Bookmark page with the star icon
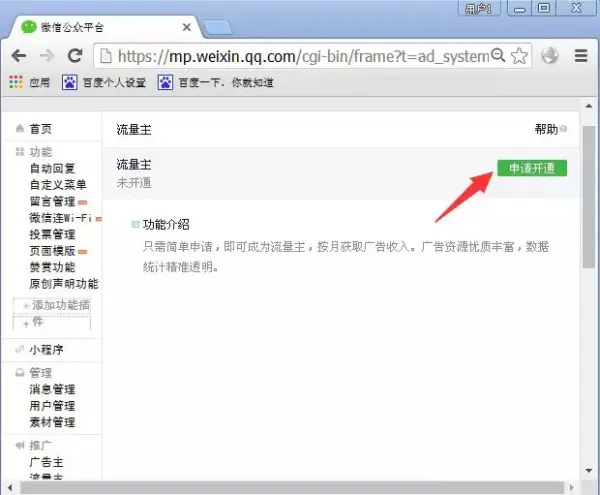The image size is (600, 495). (x=519, y=56)
